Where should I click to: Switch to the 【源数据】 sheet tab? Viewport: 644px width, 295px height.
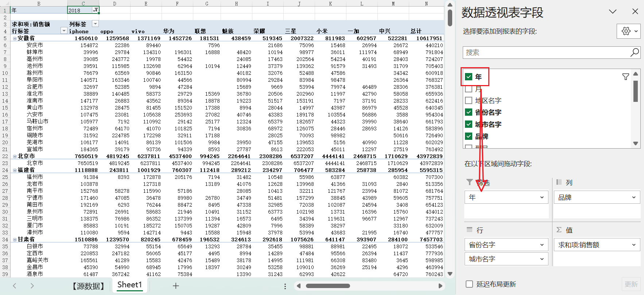tap(89, 286)
